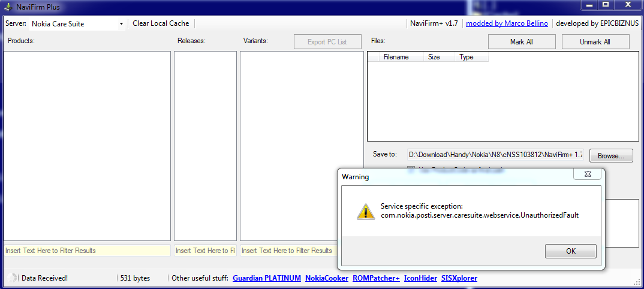Focus the Variants filter text box
The height and width of the screenshot is (289, 644).
289,251
